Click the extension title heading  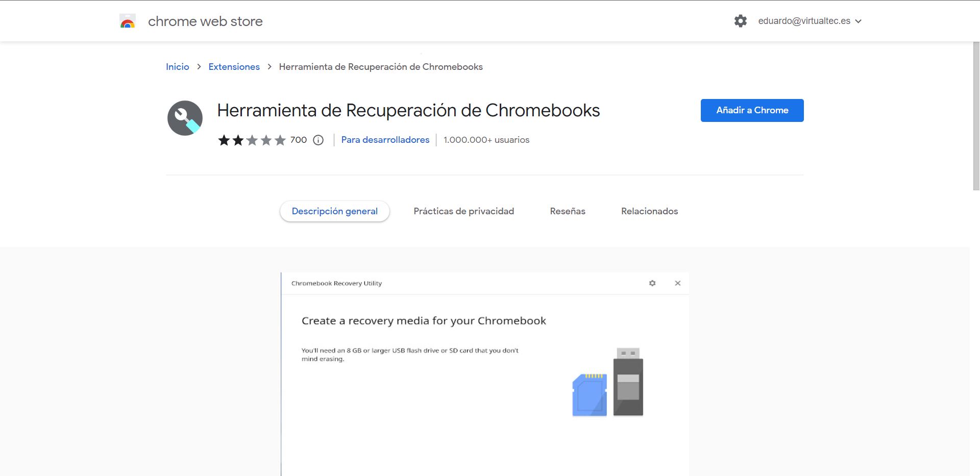(408, 110)
